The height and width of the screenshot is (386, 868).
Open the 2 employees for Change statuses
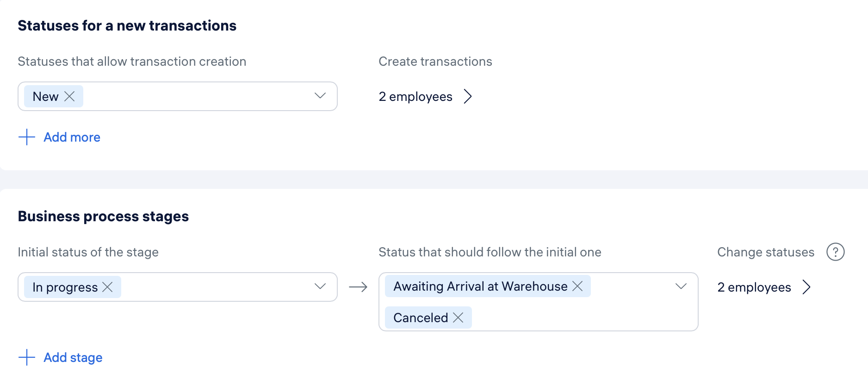754,287
